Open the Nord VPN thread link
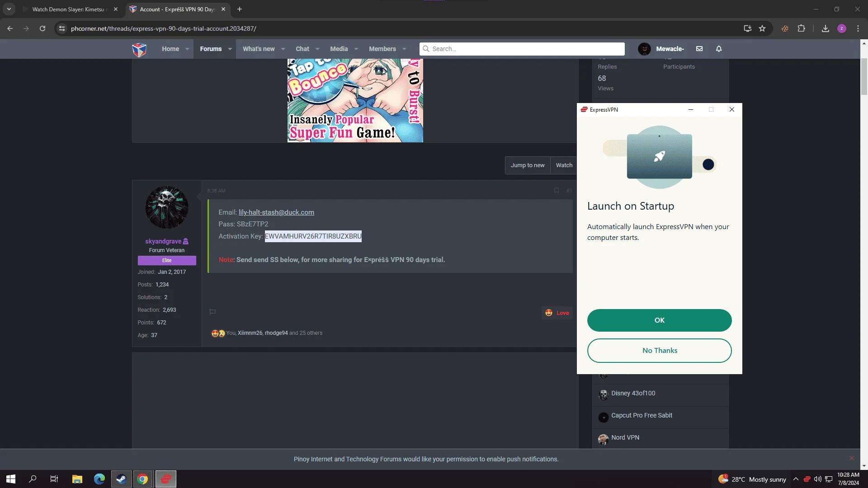This screenshot has width=868, height=488. coord(625,437)
